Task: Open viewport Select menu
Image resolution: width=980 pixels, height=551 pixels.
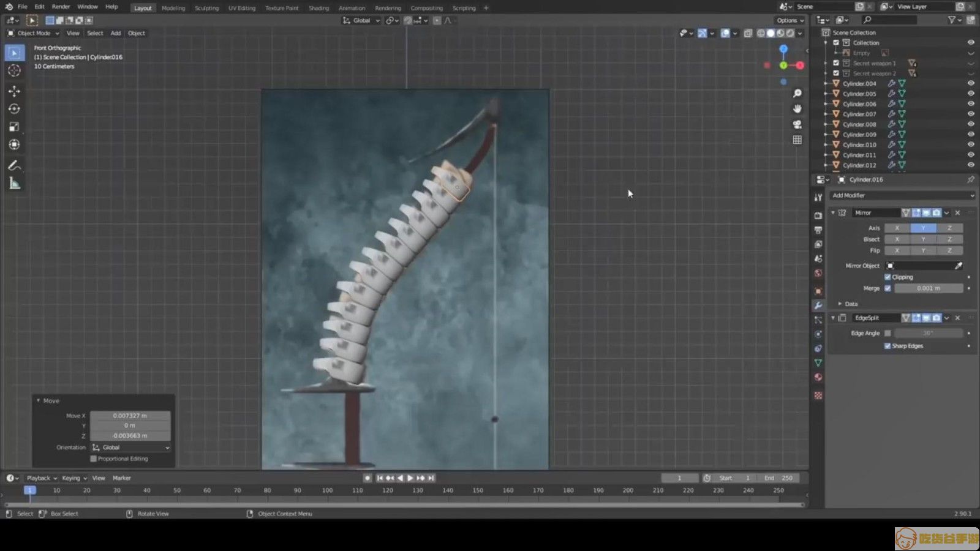Action: (x=95, y=33)
